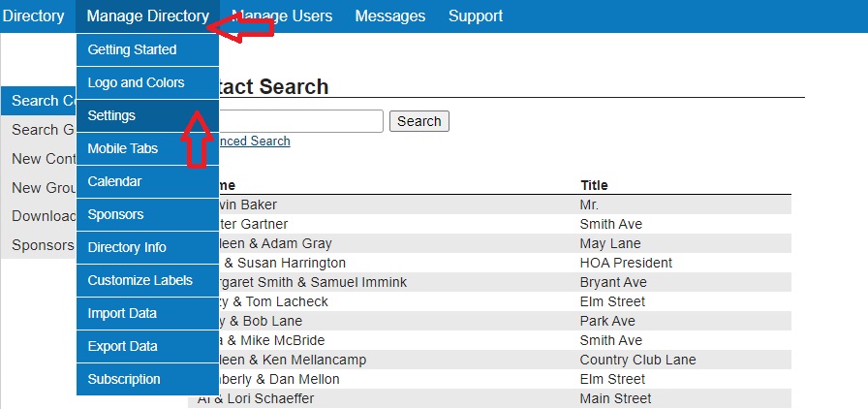Choose Sponsors from the dropdown menu
The width and height of the screenshot is (868, 409).
115,214
